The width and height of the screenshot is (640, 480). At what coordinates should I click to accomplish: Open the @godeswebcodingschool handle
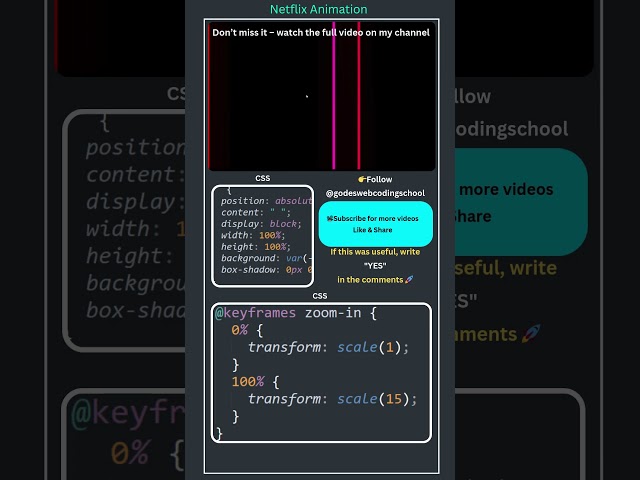(x=375, y=193)
